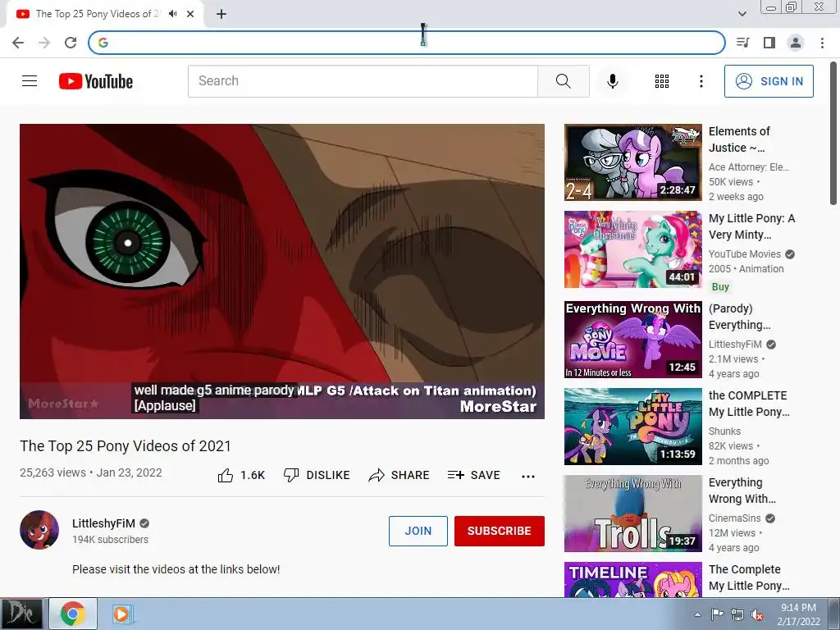Click the SIGN IN button
The width and height of the screenshot is (840, 630).
(769, 81)
